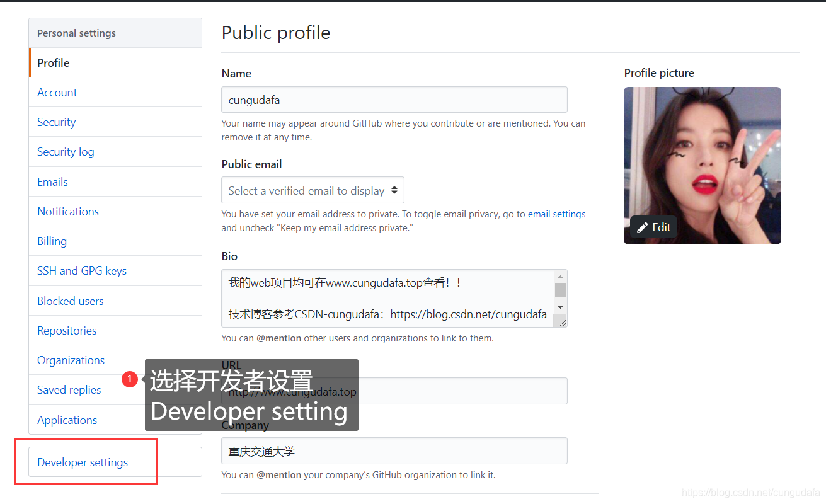The width and height of the screenshot is (826, 504).
Task: Click the Personal settings header
Action: (x=115, y=33)
